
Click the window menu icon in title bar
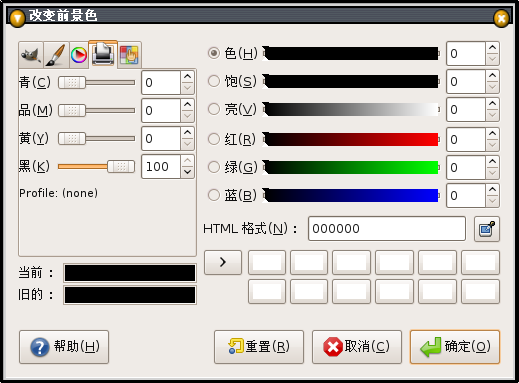[17, 18]
